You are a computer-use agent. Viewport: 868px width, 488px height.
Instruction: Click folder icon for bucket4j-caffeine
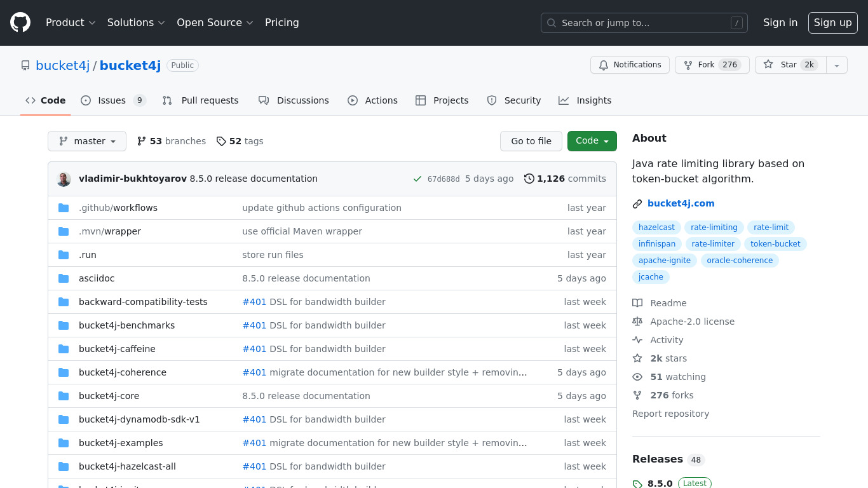click(64, 349)
